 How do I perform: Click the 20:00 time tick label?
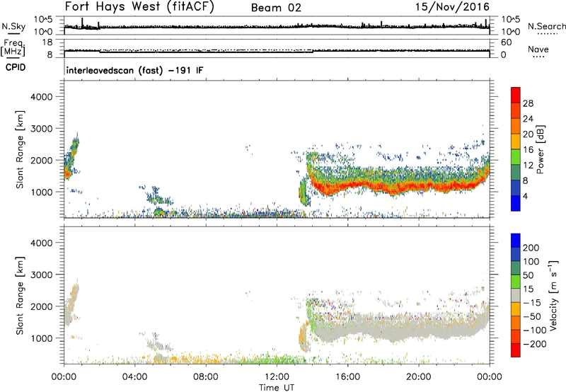[418, 377]
